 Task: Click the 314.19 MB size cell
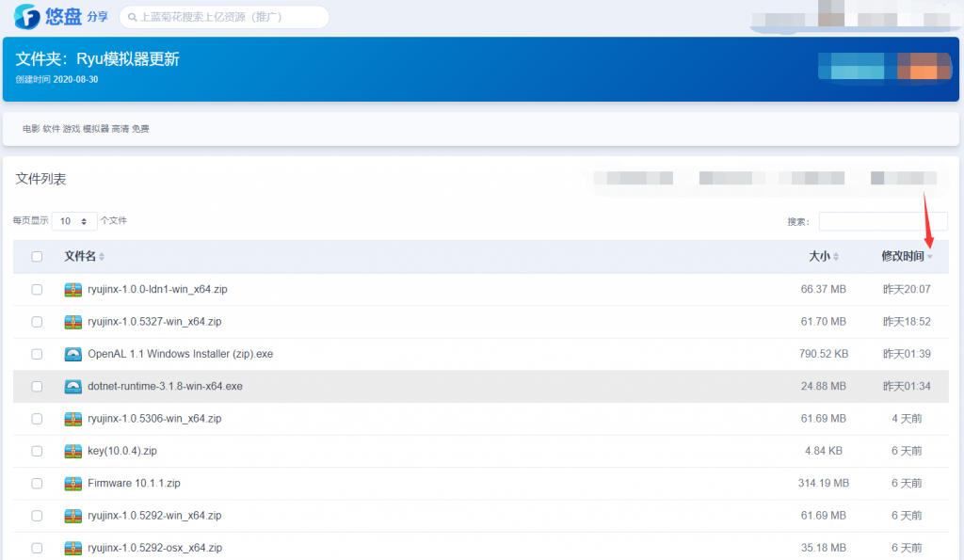point(823,483)
